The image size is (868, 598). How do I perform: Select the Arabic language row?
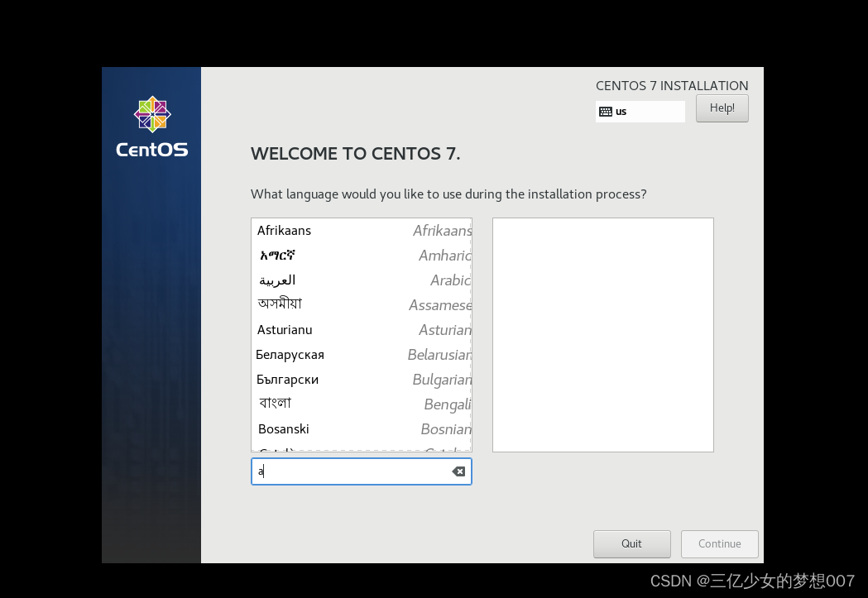click(362, 280)
